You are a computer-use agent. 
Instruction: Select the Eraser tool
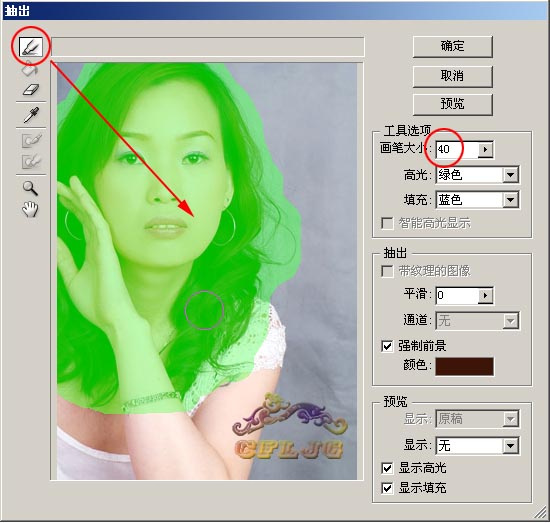pos(31,89)
